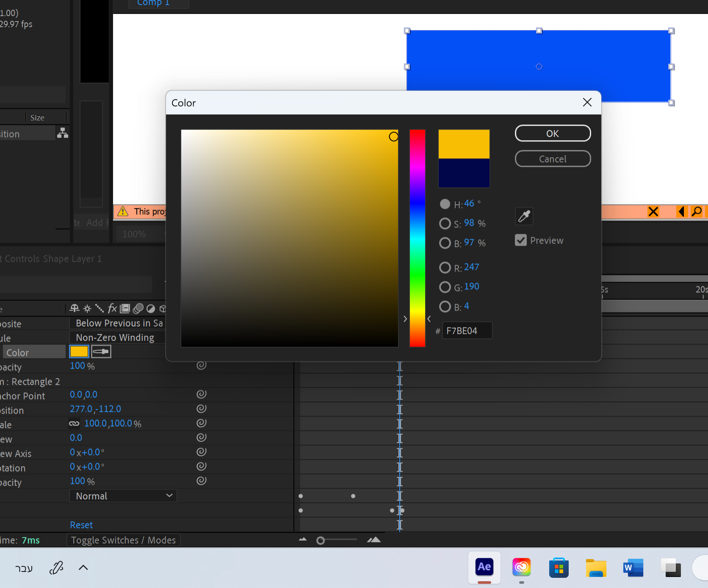This screenshot has height=588, width=708.
Task: Select the R radio button
Action: click(x=445, y=267)
